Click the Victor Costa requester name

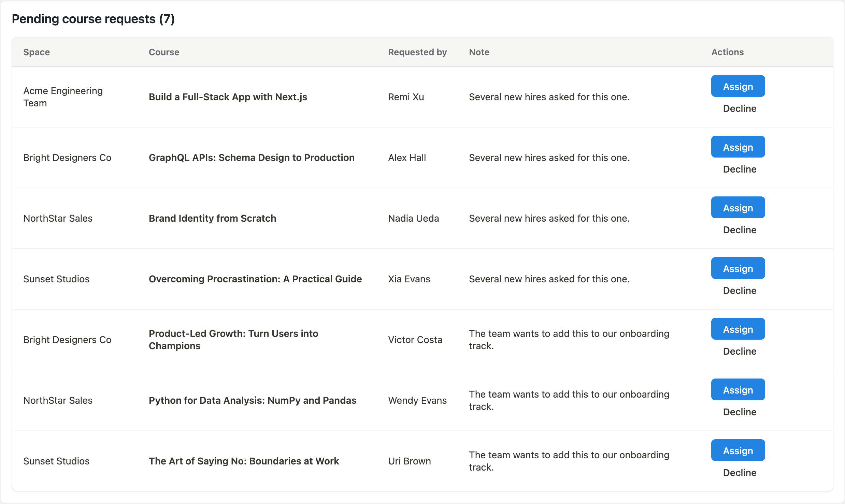tap(415, 340)
